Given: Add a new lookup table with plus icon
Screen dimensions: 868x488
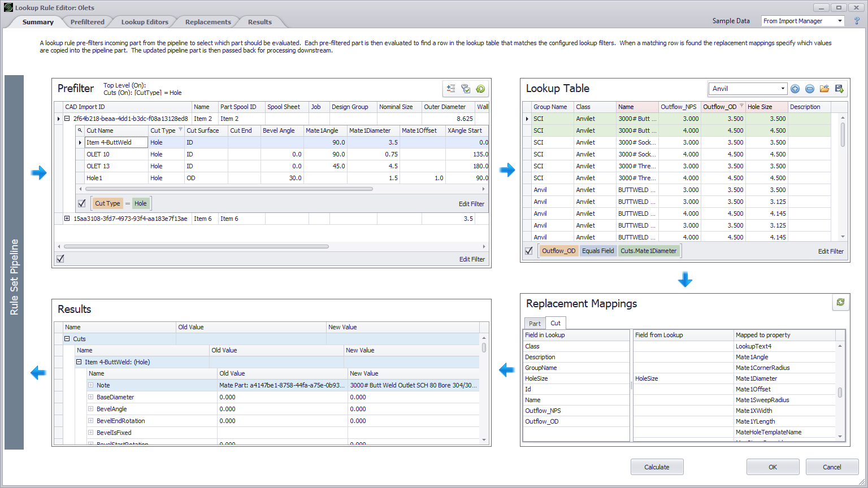Looking at the screenshot, I should (x=795, y=89).
